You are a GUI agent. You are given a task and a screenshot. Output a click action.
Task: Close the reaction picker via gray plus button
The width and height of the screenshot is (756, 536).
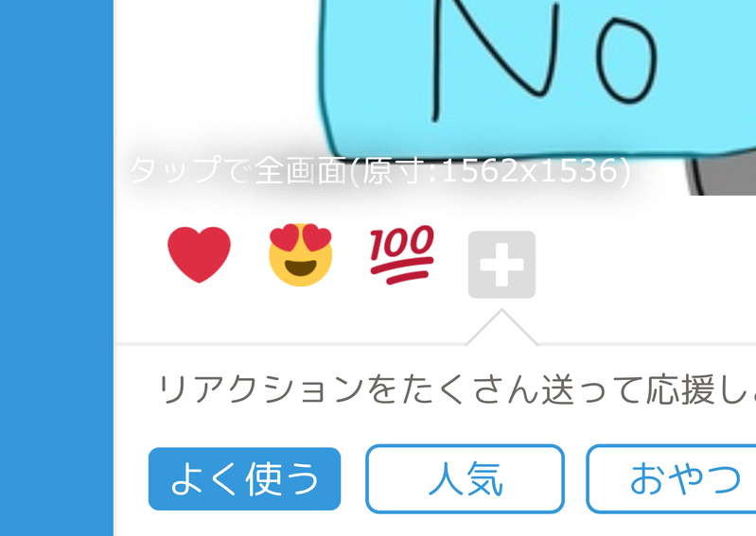pos(501,265)
